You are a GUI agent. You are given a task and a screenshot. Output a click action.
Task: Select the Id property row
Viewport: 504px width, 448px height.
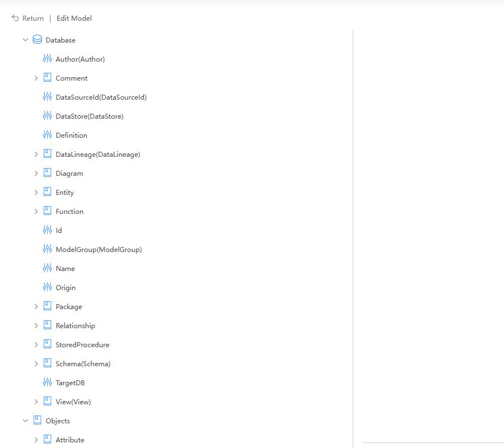click(58, 230)
